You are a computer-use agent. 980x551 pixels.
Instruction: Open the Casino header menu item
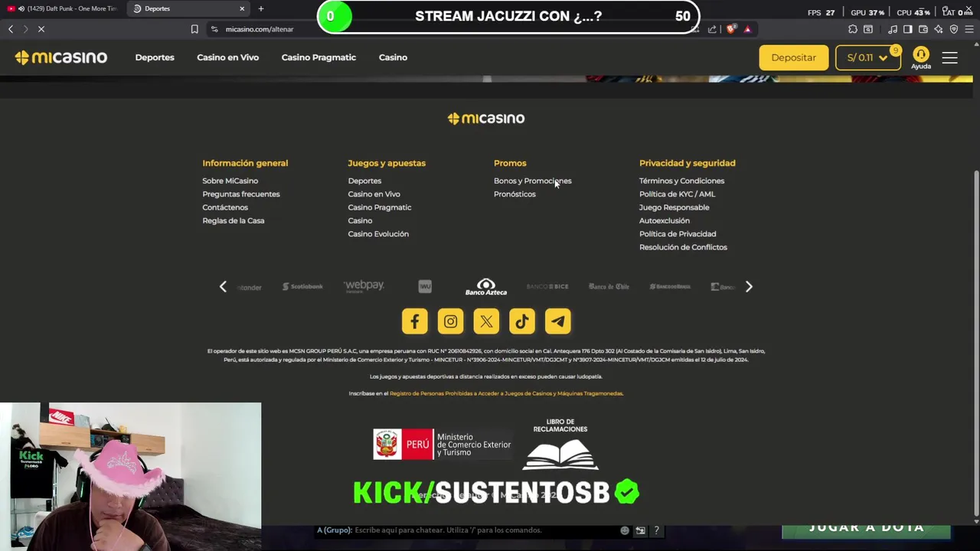click(x=393, y=57)
